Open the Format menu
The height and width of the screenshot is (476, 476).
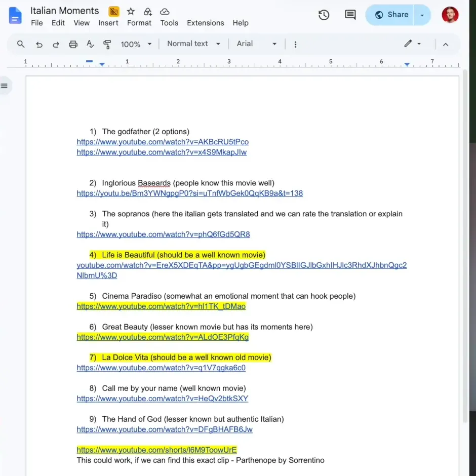tap(139, 23)
